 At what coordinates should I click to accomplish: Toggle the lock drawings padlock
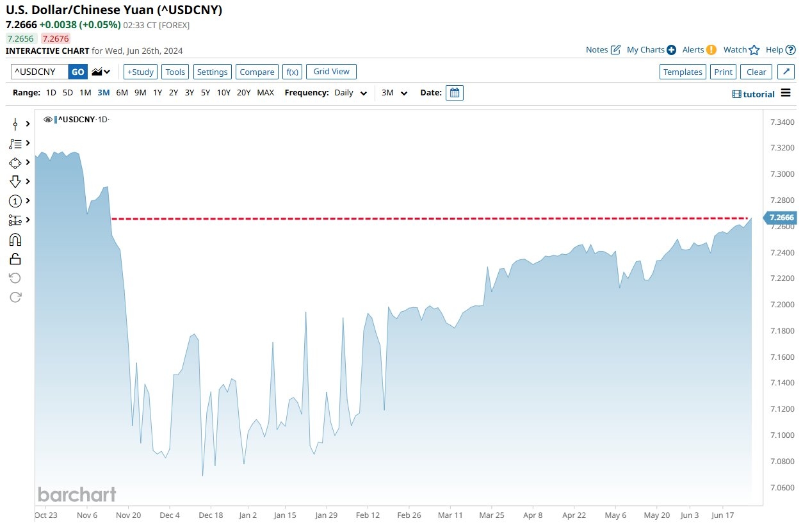pyautogui.click(x=15, y=259)
